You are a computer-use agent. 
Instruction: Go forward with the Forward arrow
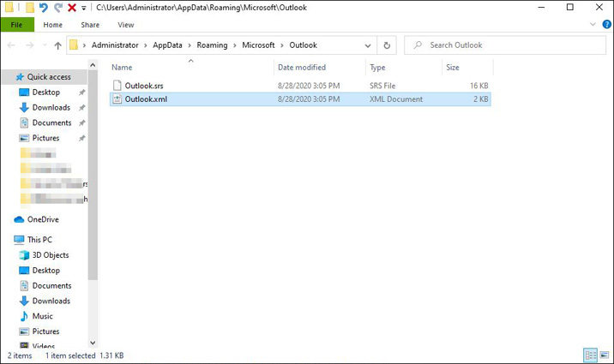tap(30, 45)
